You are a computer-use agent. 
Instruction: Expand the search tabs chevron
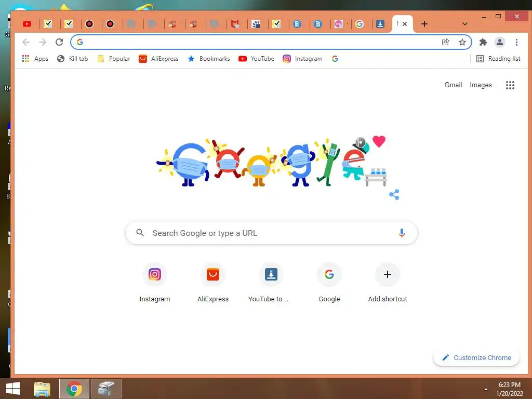click(465, 24)
